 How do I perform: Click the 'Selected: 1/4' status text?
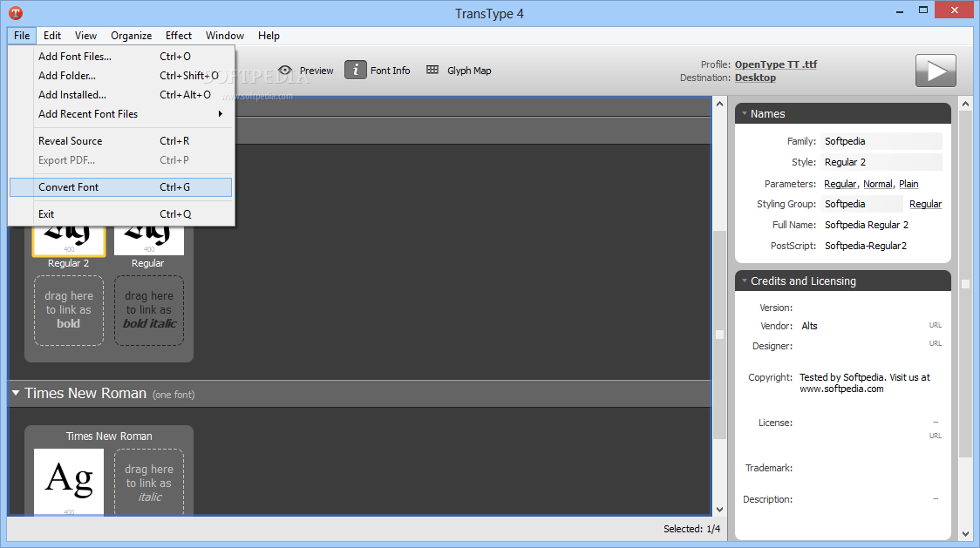[691, 529]
